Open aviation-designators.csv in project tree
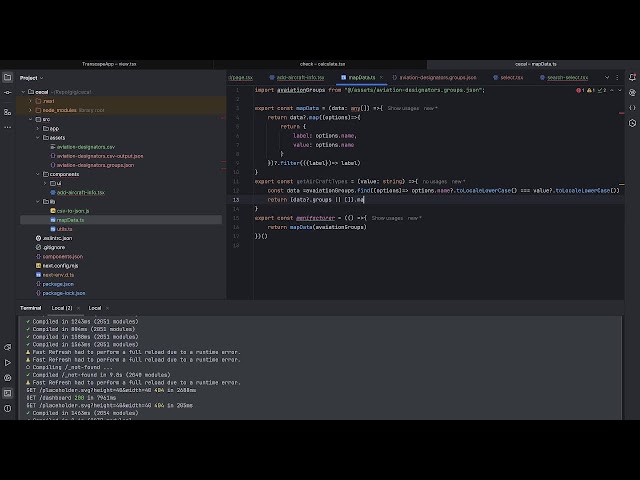 86,147
